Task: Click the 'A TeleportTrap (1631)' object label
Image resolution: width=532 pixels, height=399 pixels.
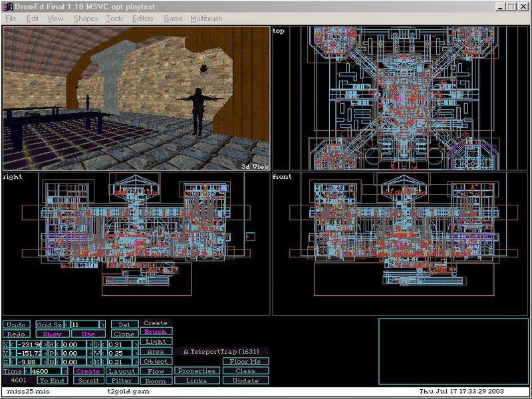Action: pyautogui.click(x=221, y=352)
